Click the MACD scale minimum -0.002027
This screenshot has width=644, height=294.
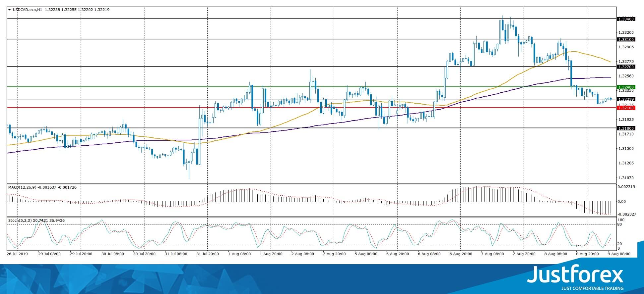(x=626, y=214)
